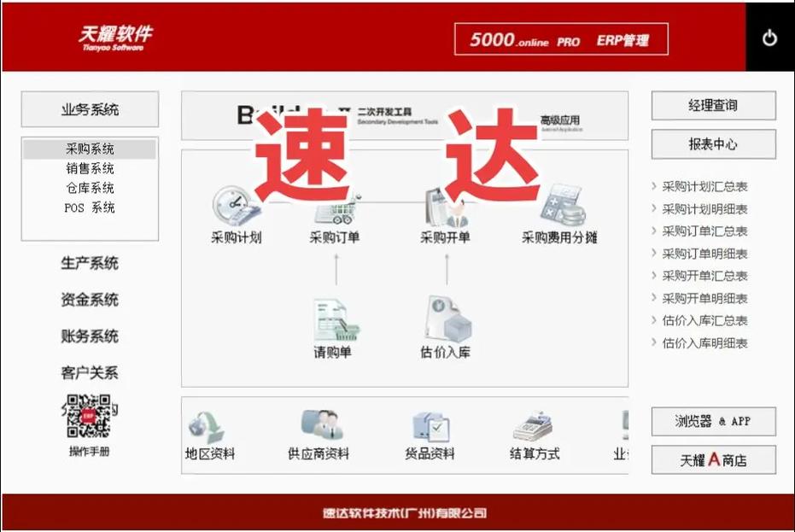Click the 天耀软件 logo

click(x=117, y=36)
